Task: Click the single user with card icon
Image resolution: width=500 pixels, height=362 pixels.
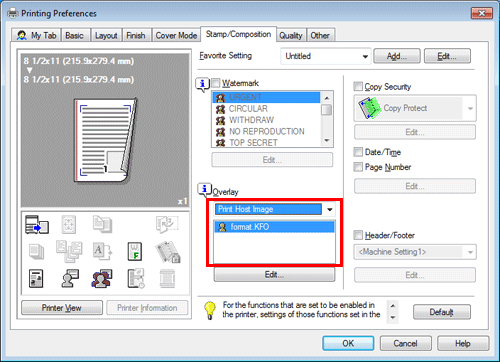Action: tap(70, 279)
